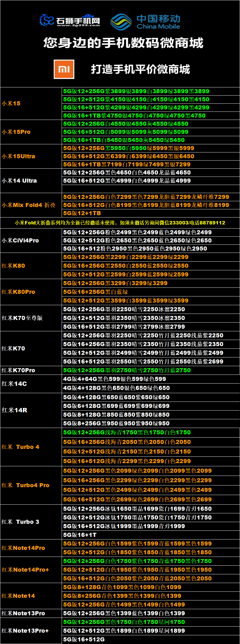Screen dimensions: 240x644
Task: Click 小米15 12+256G row priced 3899
Action: (151, 91)
